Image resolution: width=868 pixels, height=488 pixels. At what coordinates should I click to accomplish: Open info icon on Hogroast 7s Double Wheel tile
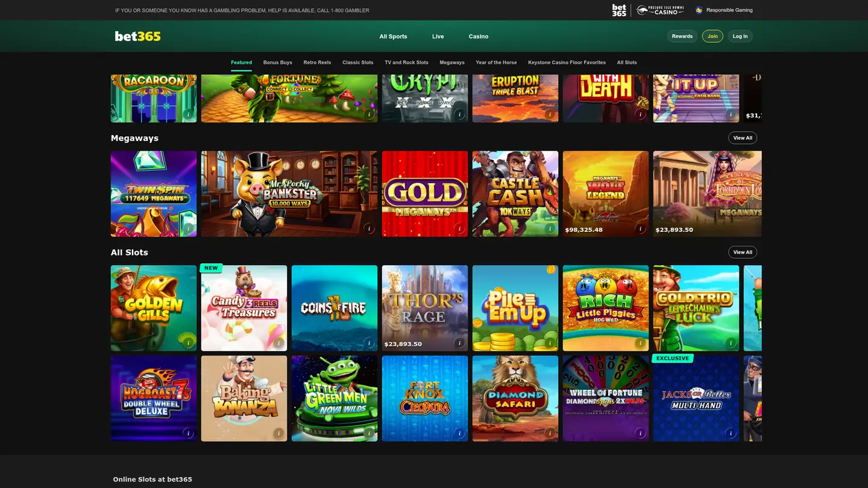pos(188,433)
